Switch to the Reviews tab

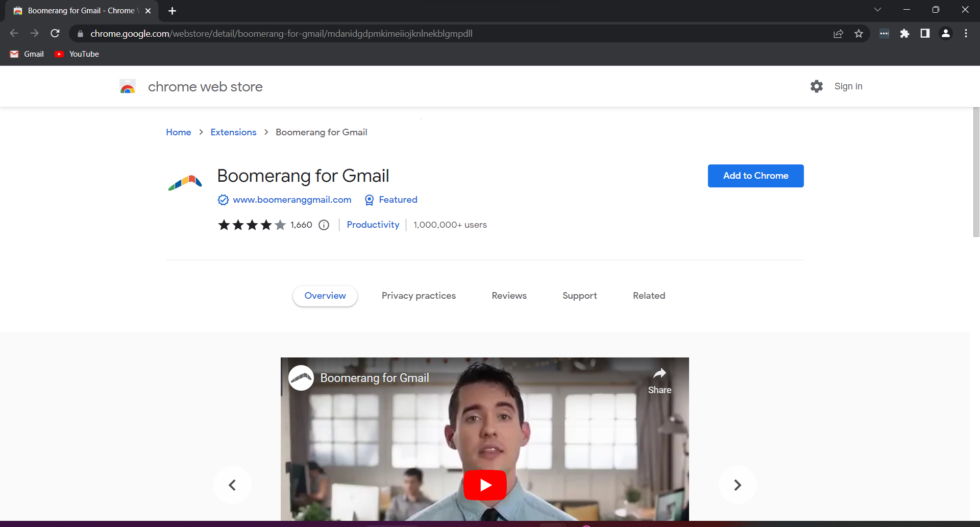pyautogui.click(x=509, y=296)
